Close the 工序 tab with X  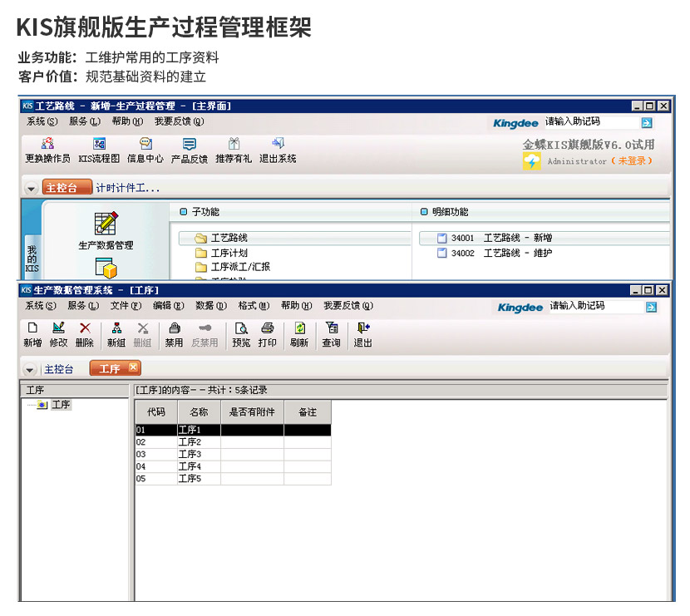click(x=133, y=368)
